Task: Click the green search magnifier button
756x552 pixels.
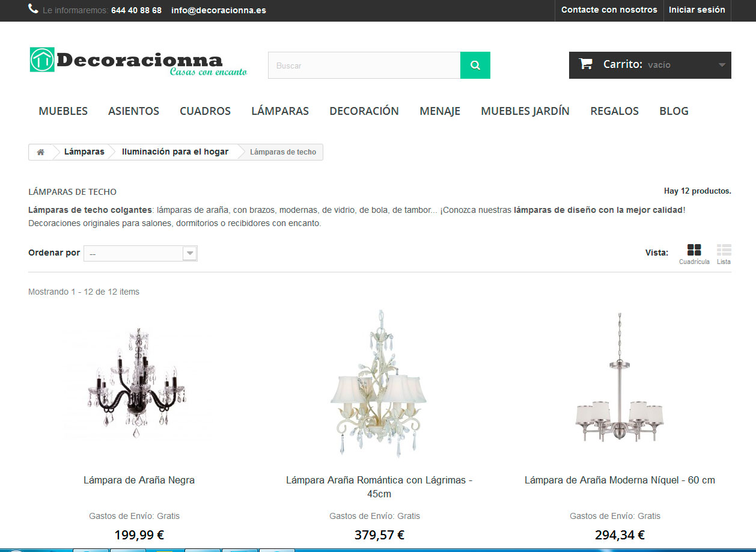Action: point(475,66)
